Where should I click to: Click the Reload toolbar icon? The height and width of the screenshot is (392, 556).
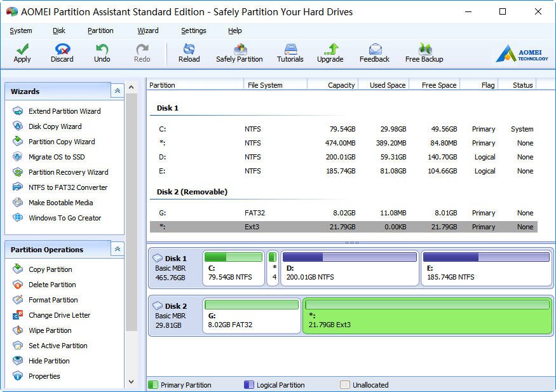pos(189,53)
